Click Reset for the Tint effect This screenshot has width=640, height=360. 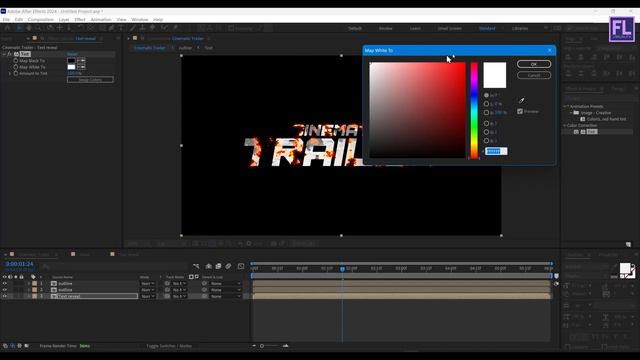72,54
